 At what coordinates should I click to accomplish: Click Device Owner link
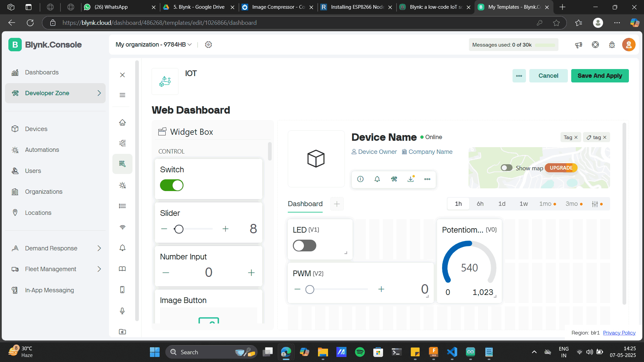pyautogui.click(x=374, y=152)
